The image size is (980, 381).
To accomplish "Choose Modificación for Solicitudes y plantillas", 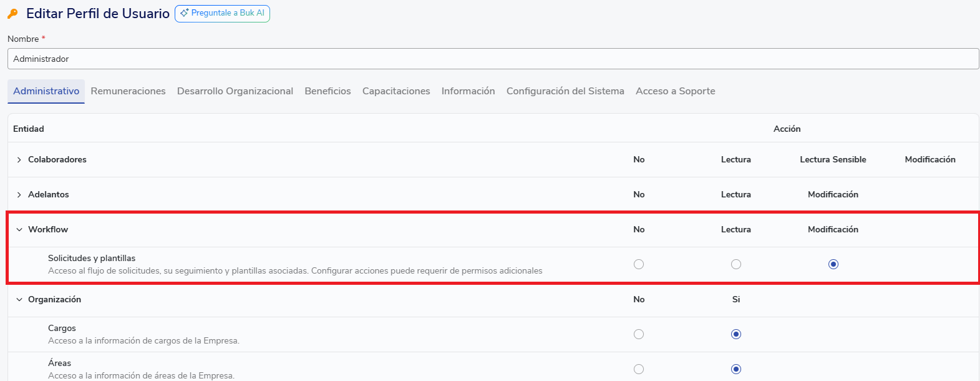I will point(833,264).
